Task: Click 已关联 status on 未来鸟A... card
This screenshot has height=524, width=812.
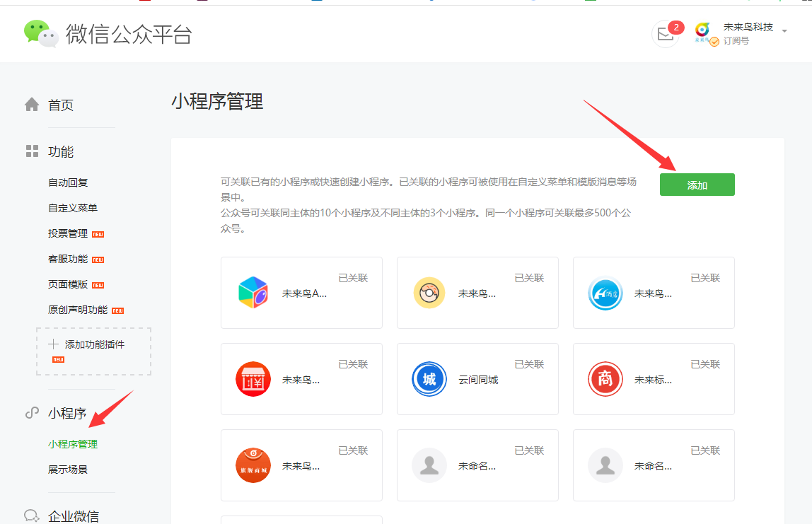Action: tap(353, 278)
